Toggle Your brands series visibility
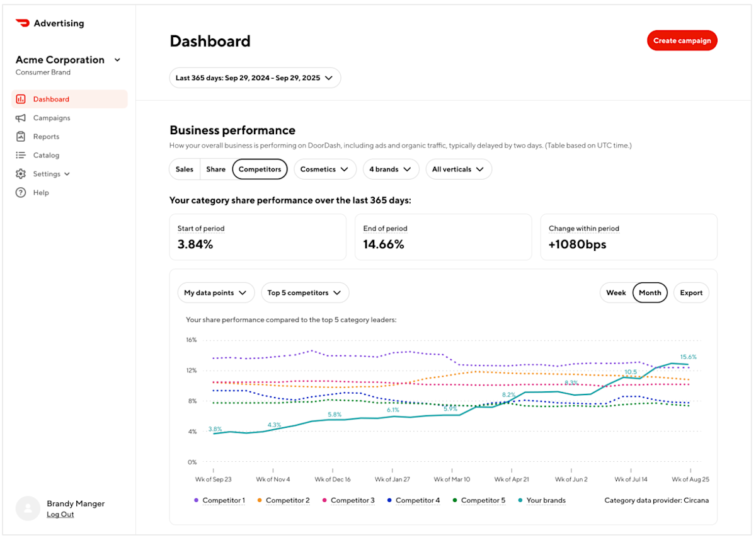Viewport: 756px width, 540px height. [546, 500]
